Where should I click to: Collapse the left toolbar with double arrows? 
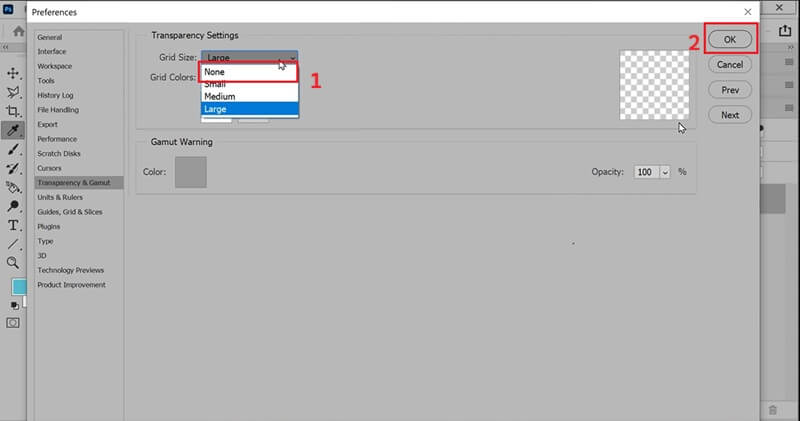6,47
